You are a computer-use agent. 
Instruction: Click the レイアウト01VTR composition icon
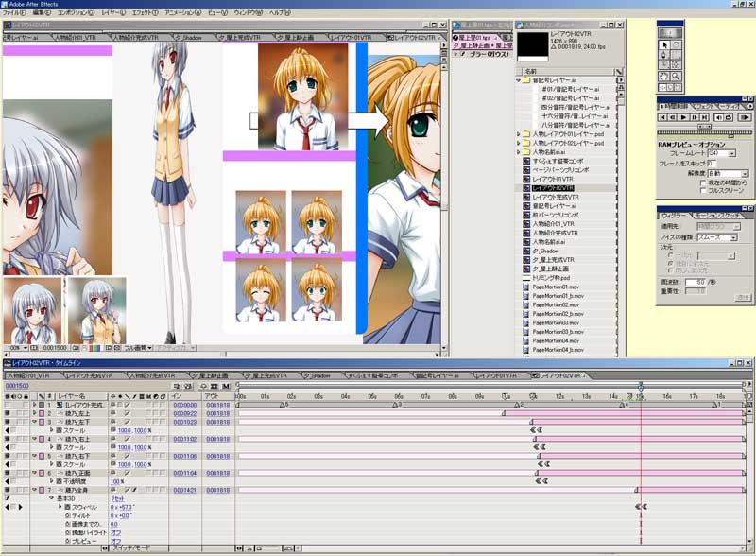click(526, 179)
